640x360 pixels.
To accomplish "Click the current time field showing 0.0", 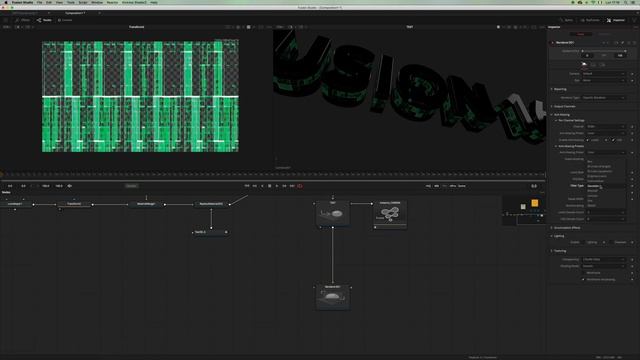I will pos(534,186).
